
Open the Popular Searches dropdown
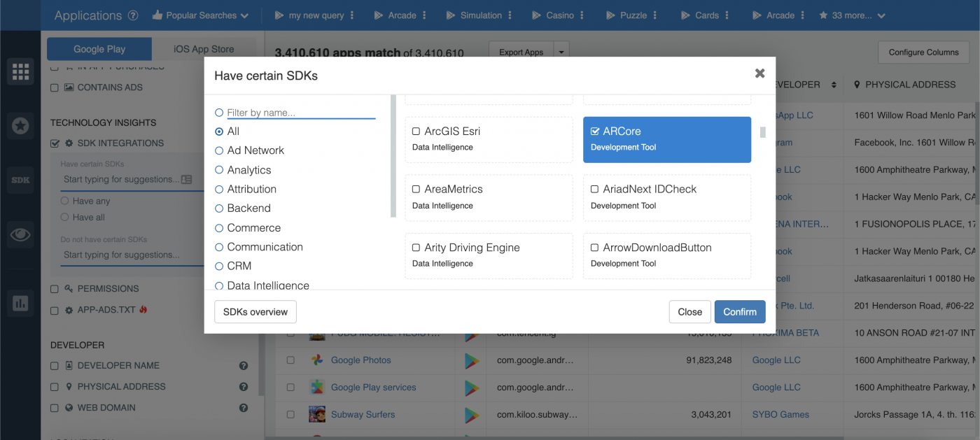click(201, 14)
